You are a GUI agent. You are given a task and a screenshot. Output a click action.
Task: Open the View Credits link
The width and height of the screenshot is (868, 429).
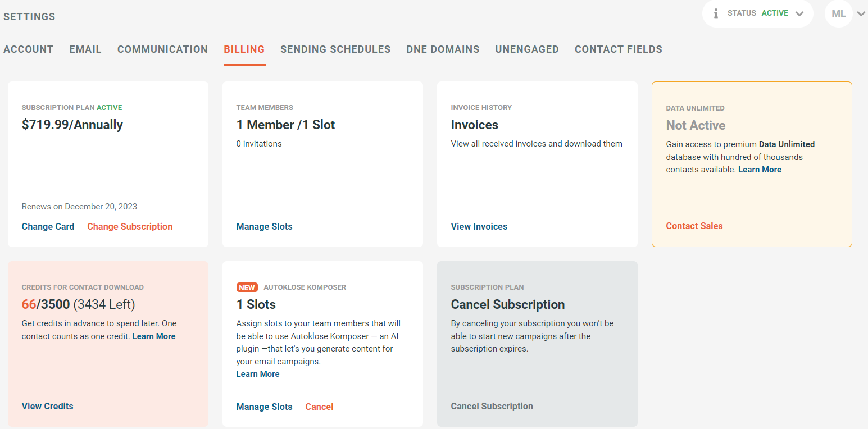[48, 406]
